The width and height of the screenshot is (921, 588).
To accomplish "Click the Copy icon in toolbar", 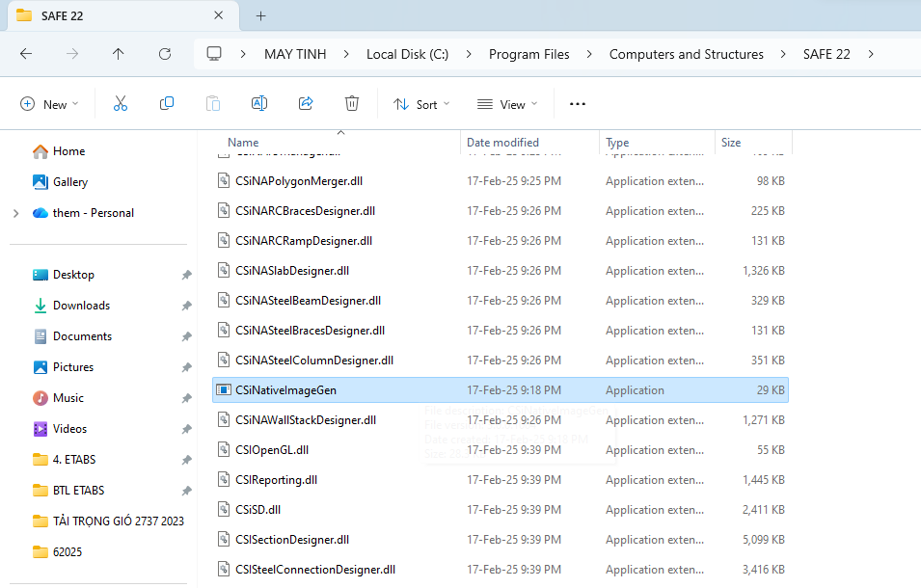I will click(x=167, y=104).
